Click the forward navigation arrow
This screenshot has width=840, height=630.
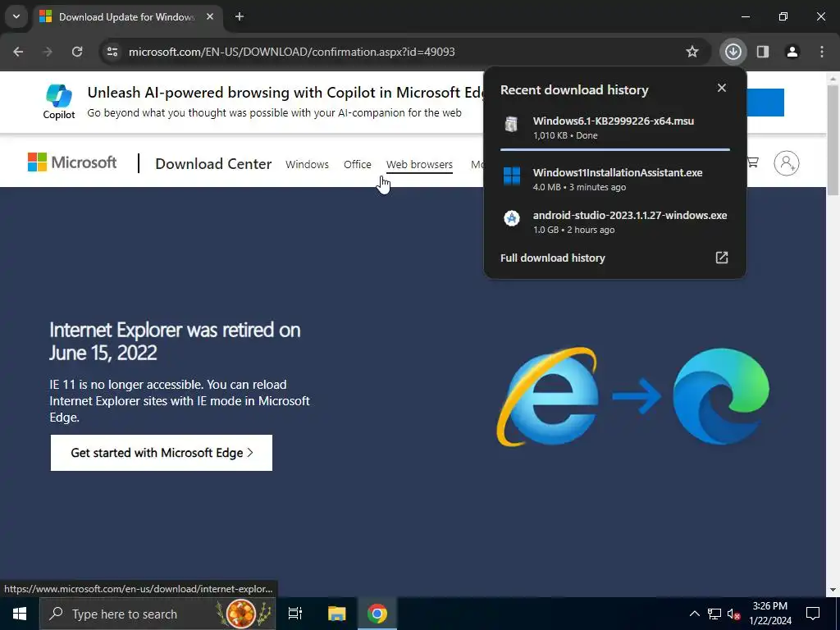[x=48, y=52]
